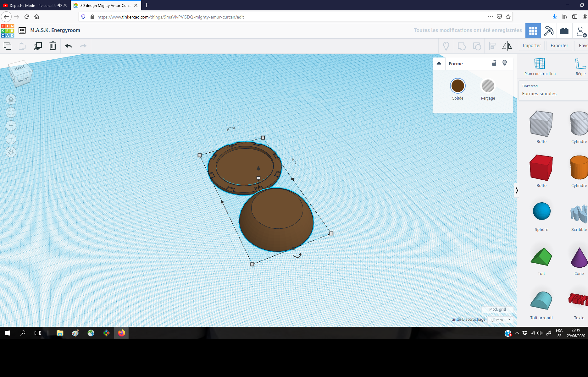Add the orange Cylindre shape
Viewport: 588px width, 377px height.
(x=579, y=167)
